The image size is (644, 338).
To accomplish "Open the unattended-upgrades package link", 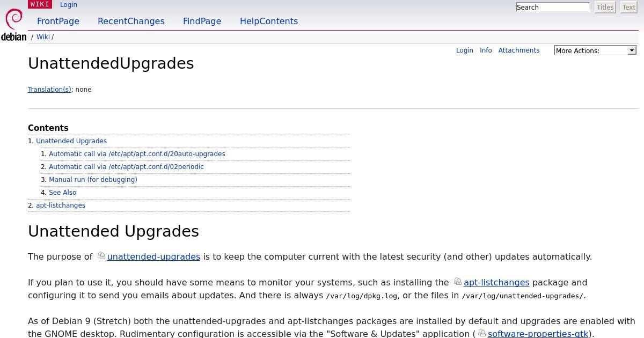I will point(153,256).
